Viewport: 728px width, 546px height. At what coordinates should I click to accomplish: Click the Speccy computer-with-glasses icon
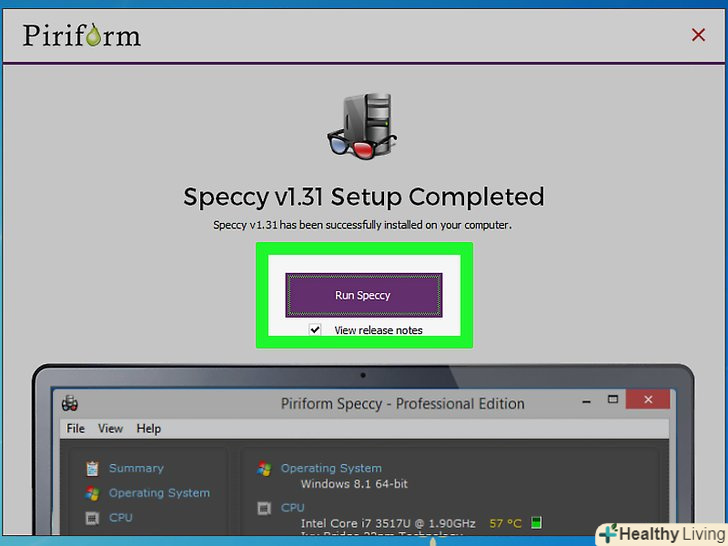362,125
